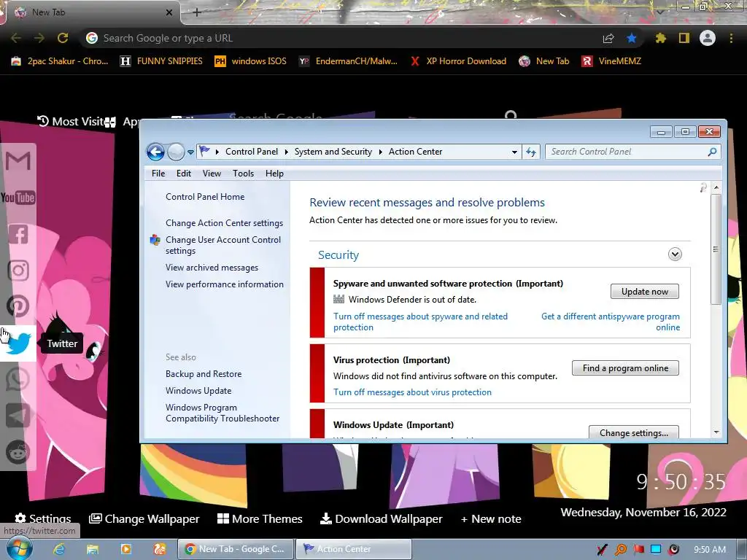Click the Update now button
This screenshot has width=747, height=560.
click(645, 292)
